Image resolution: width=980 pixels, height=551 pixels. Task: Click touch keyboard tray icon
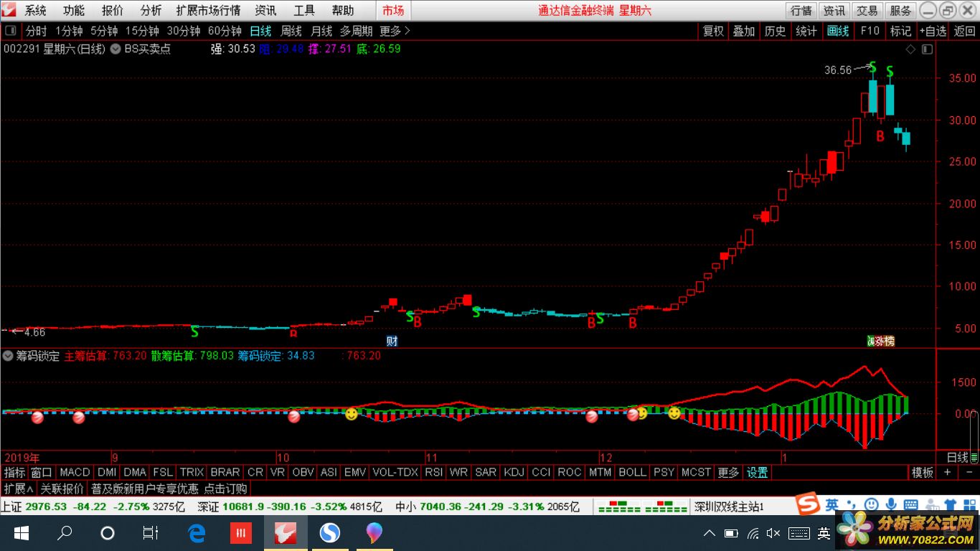(798, 533)
